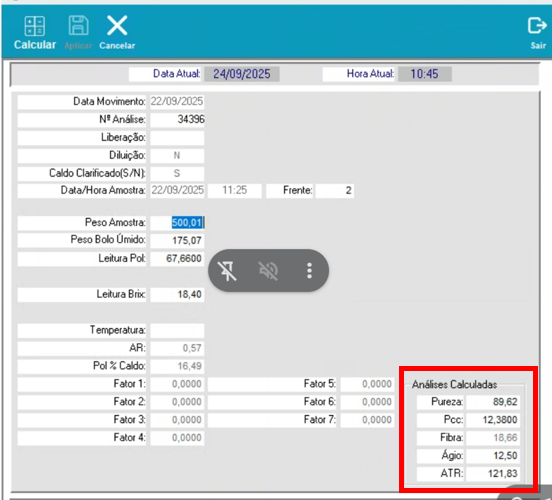
Task: Click the Nº Análise field 34396
Action: point(177,119)
